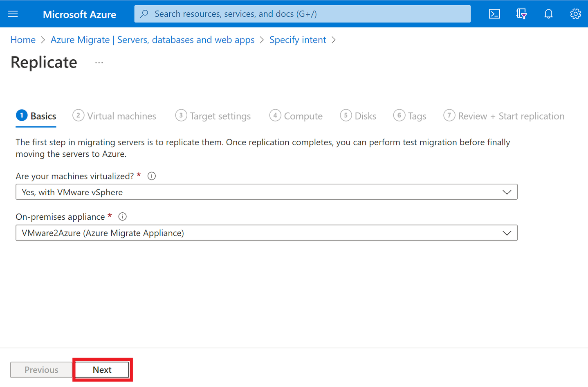The image size is (588, 387).
Task: Open the Yes, with VMware vSphere dropdown
Action: (267, 192)
